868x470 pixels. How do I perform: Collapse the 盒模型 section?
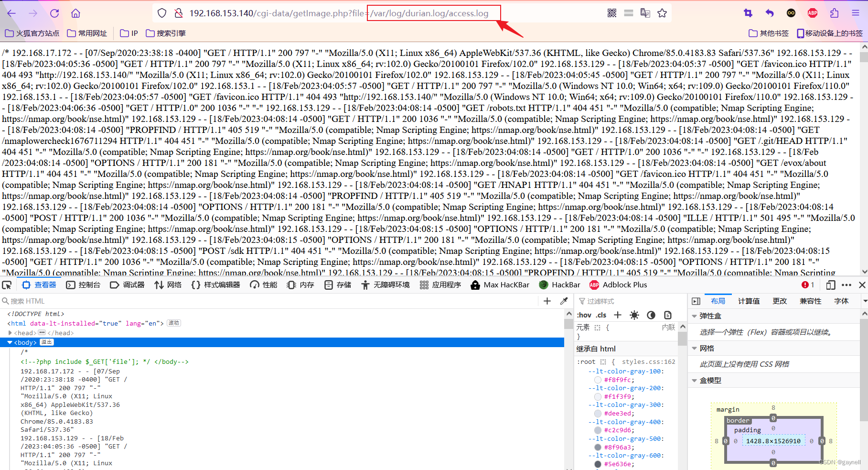click(694, 381)
